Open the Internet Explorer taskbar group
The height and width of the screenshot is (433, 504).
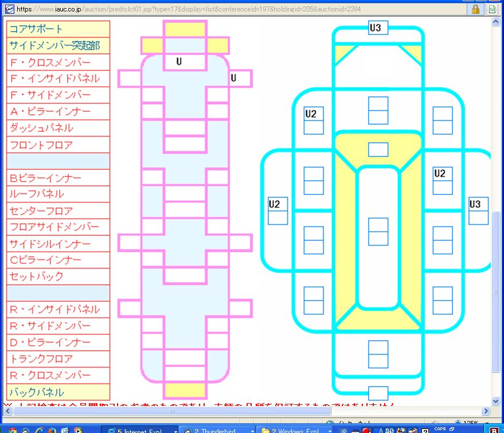[x=138, y=429]
